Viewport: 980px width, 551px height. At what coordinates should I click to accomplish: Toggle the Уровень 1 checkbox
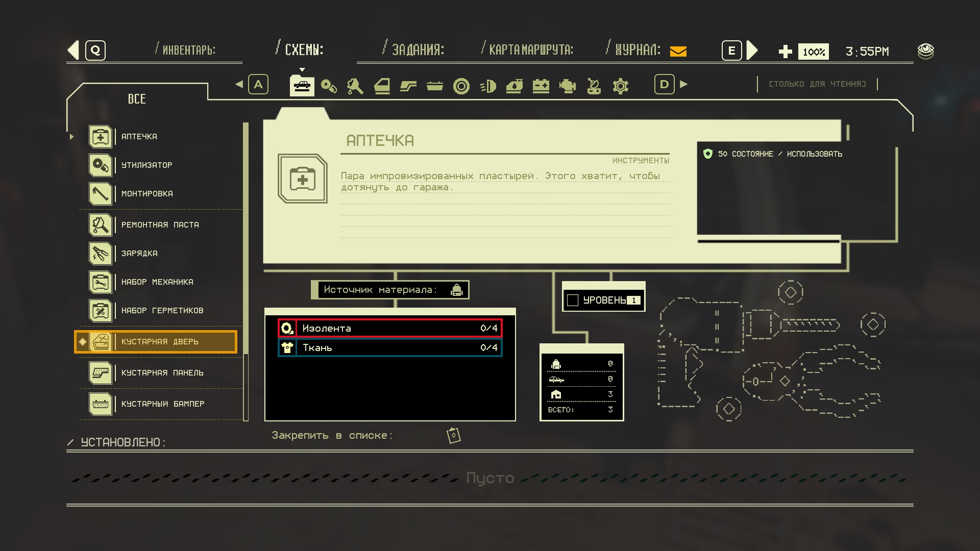573,300
